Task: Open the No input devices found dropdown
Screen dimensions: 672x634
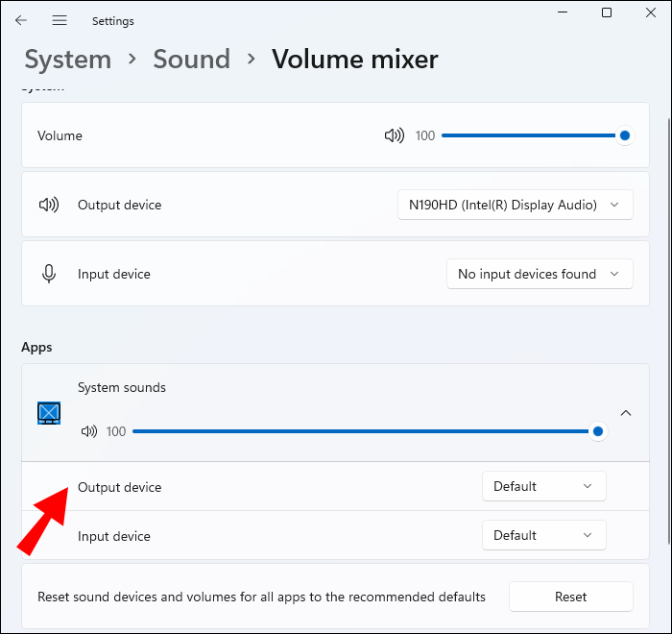Action: 540,274
